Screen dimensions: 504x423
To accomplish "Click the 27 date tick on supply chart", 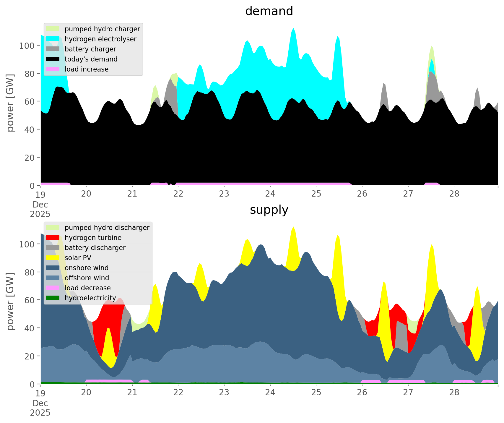I will (x=408, y=393).
